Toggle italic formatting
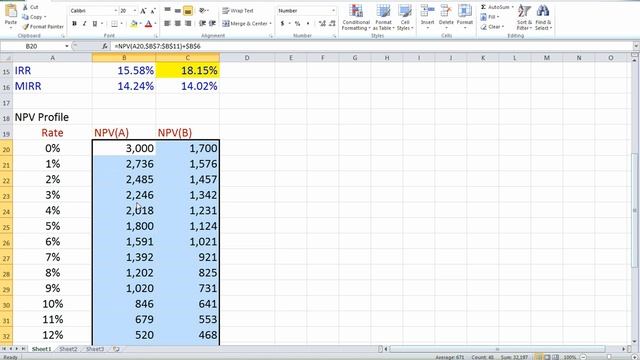Image resolution: width=640 pixels, height=360 pixels. (x=84, y=24)
